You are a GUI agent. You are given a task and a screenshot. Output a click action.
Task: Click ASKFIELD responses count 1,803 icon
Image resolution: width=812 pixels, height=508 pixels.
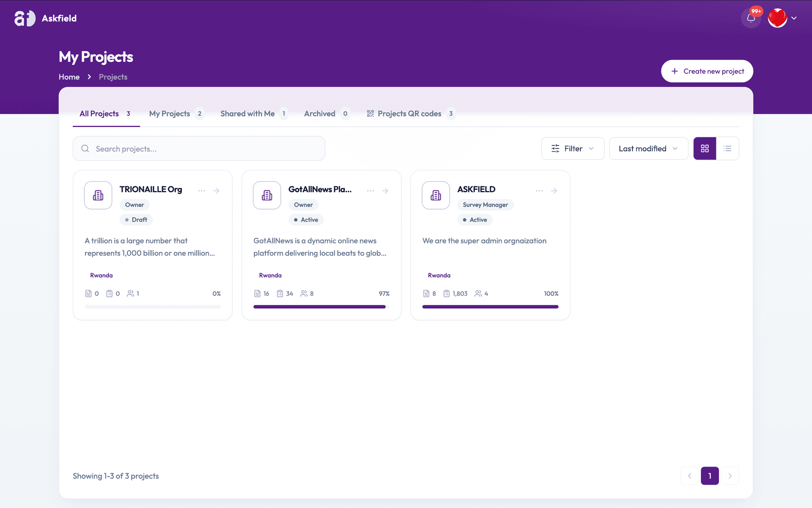(446, 293)
